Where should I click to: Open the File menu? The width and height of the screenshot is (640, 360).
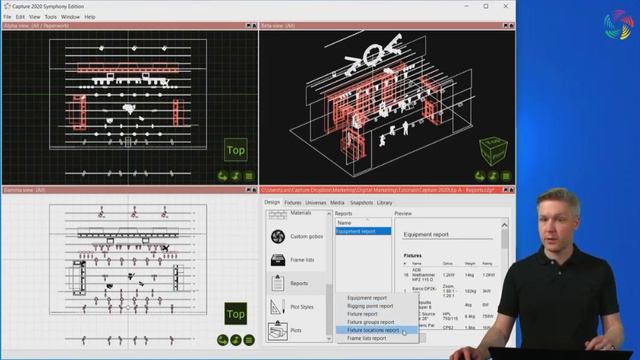point(7,17)
